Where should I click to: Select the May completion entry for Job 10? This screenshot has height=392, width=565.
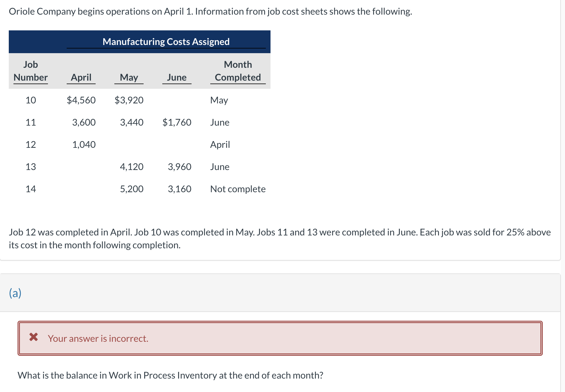coord(219,100)
